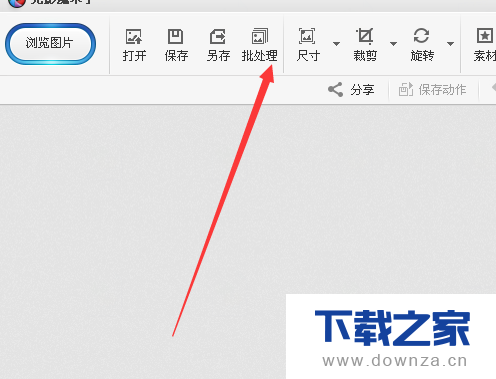This screenshot has width=496, height=379.
Task: Expand the 尺寸 size dropdown arrow
Action: tap(336, 44)
